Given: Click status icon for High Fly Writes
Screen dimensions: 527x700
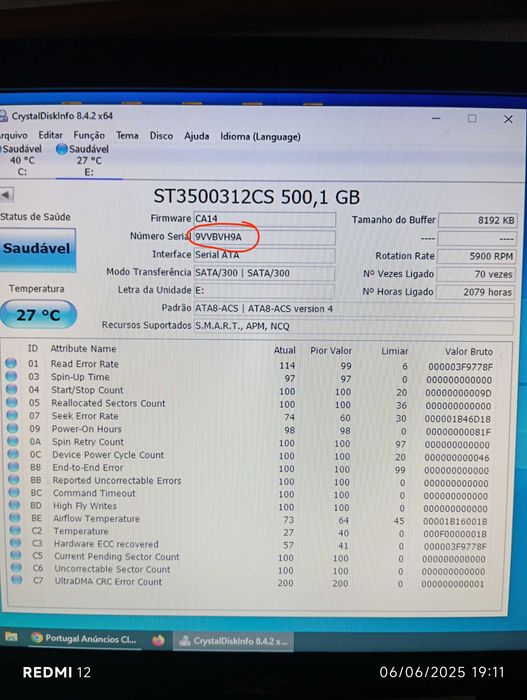Looking at the screenshot, I should 15,505.
